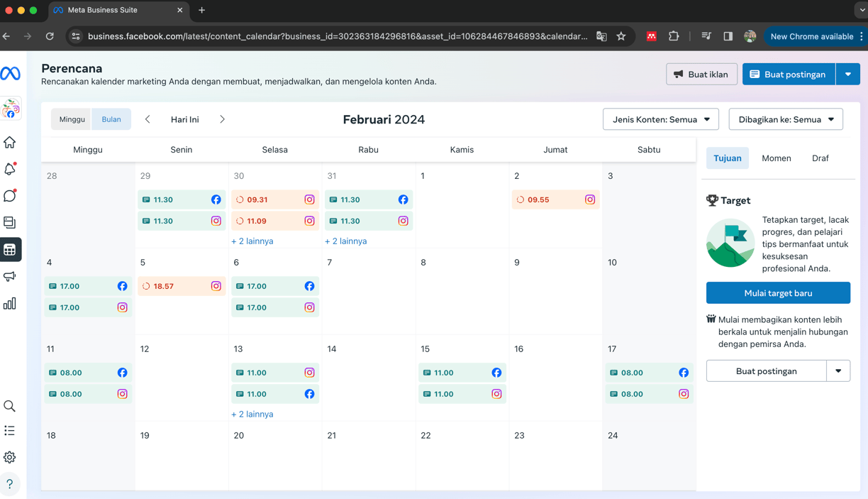The width and height of the screenshot is (868, 499).
Task: Expand + 2 lainnya on February 13
Action: 252,415
